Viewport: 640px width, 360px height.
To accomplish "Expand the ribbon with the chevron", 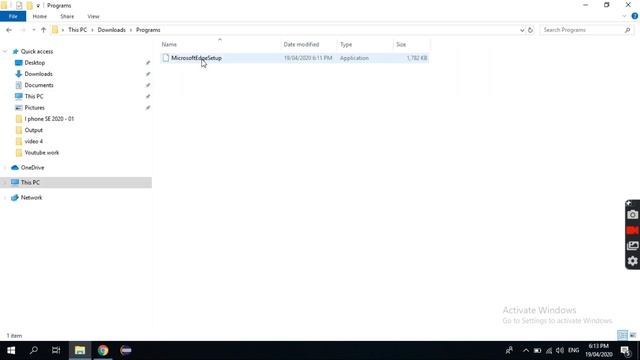I will click(624, 16).
